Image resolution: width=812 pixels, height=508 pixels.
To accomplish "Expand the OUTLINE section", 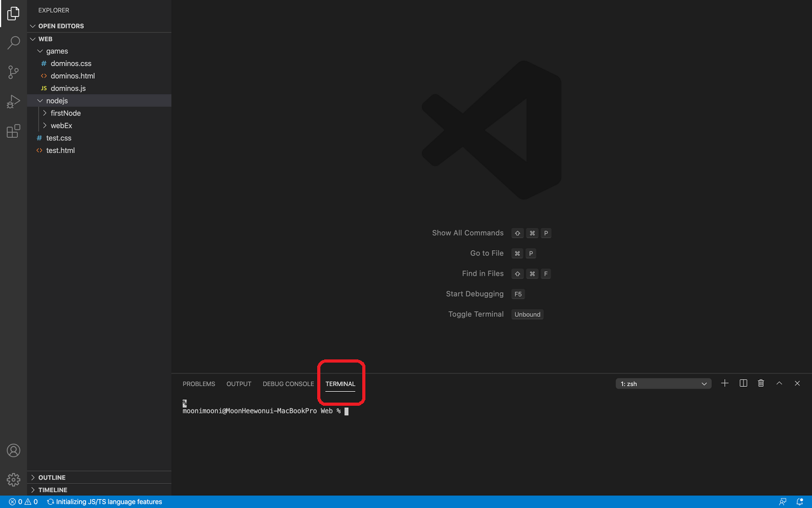I will tap(100, 478).
